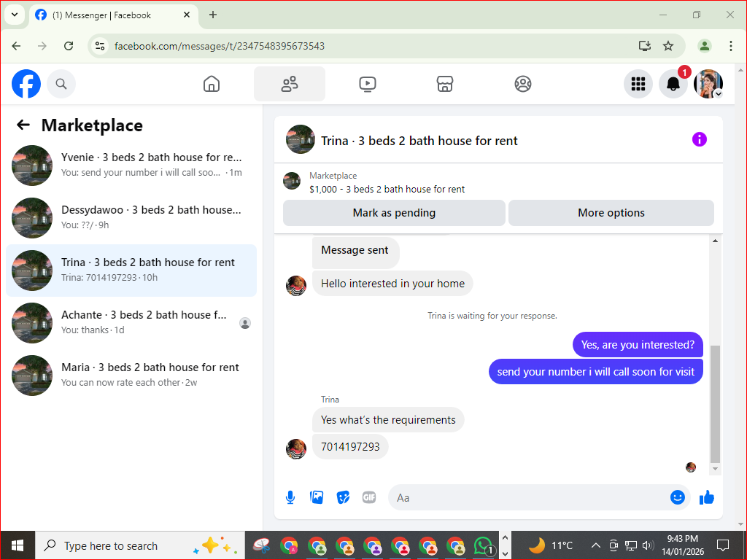This screenshot has width=747, height=560.
Task: Open the volume speaker tray icon
Action: pos(648,545)
